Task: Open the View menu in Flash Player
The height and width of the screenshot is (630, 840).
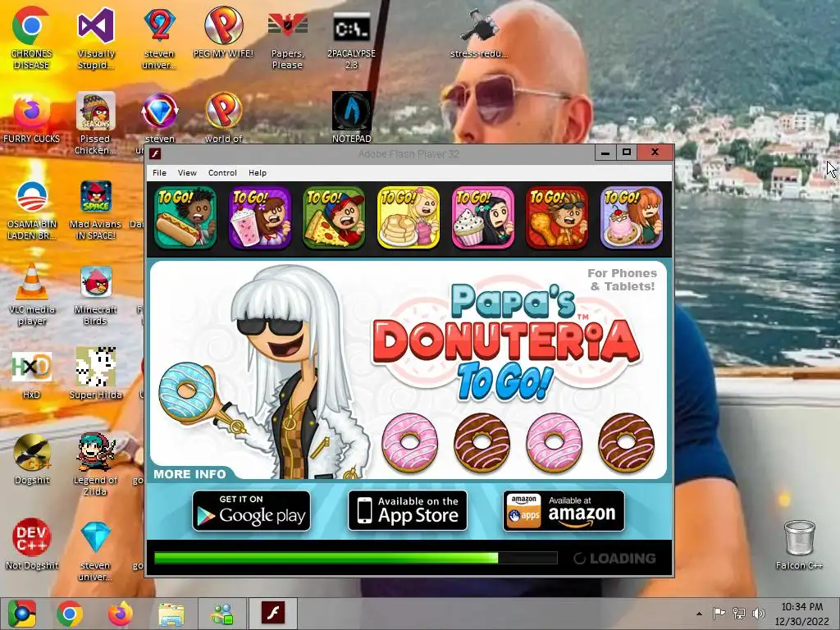Action: (x=187, y=172)
